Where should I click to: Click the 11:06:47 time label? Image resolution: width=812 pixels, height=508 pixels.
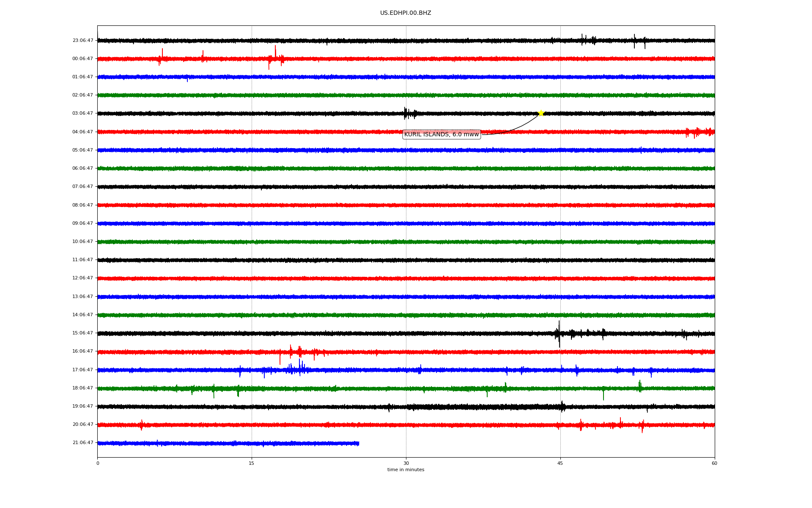point(83,260)
